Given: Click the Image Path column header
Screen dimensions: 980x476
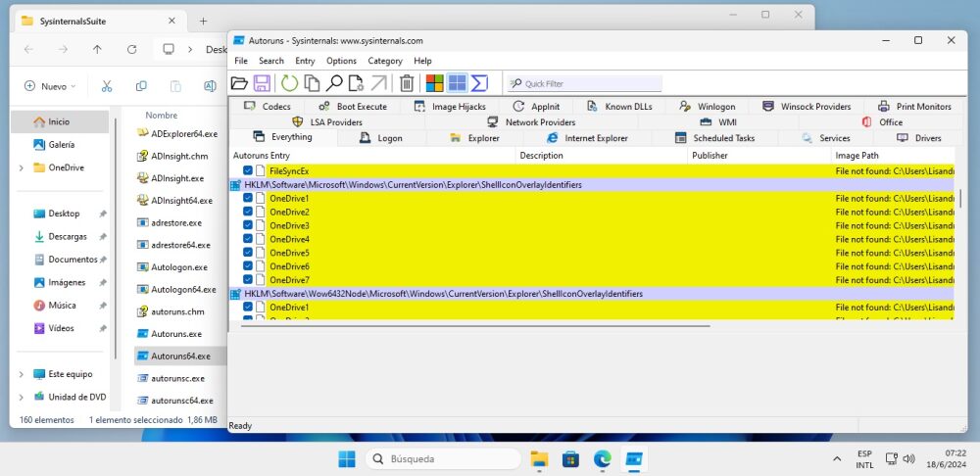Looking at the screenshot, I should point(893,156).
